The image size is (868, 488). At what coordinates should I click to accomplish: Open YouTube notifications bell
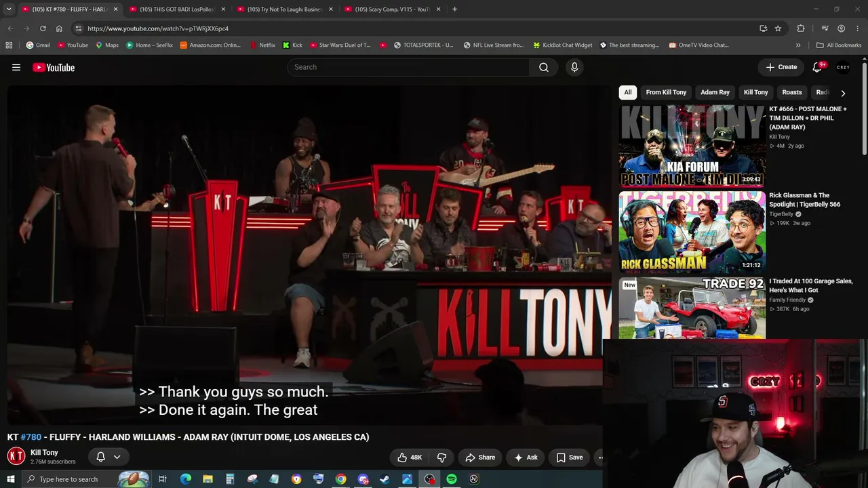pos(818,67)
